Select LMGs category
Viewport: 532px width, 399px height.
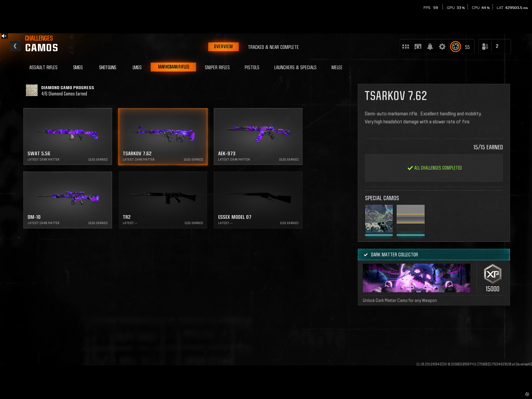coord(137,67)
